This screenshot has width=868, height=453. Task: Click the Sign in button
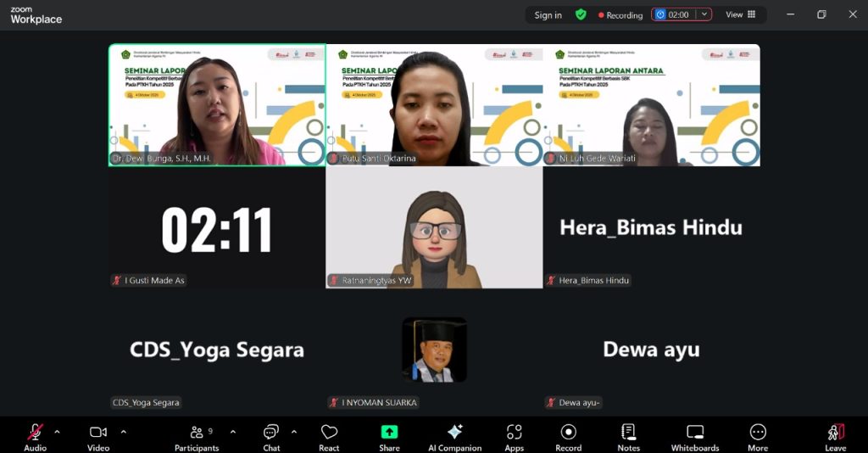point(548,14)
